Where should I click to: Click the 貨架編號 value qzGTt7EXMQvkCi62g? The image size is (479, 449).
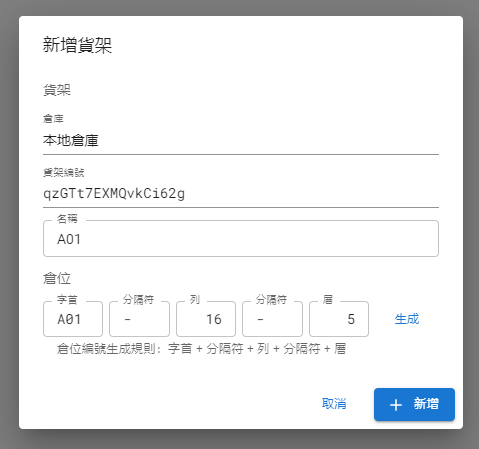pyautogui.click(x=114, y=194)
